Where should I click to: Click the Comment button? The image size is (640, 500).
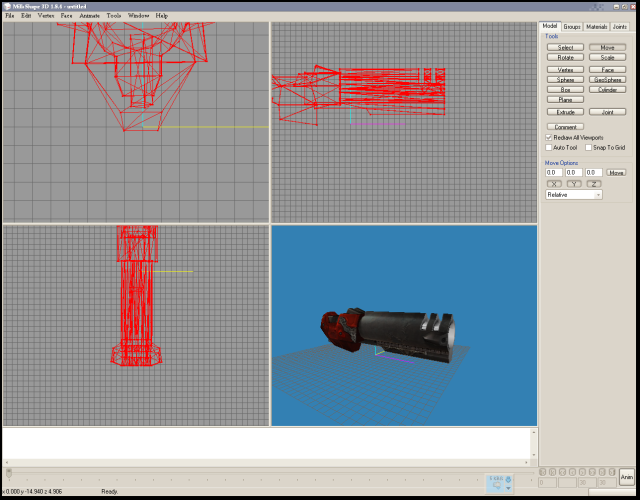click(565, 127)
